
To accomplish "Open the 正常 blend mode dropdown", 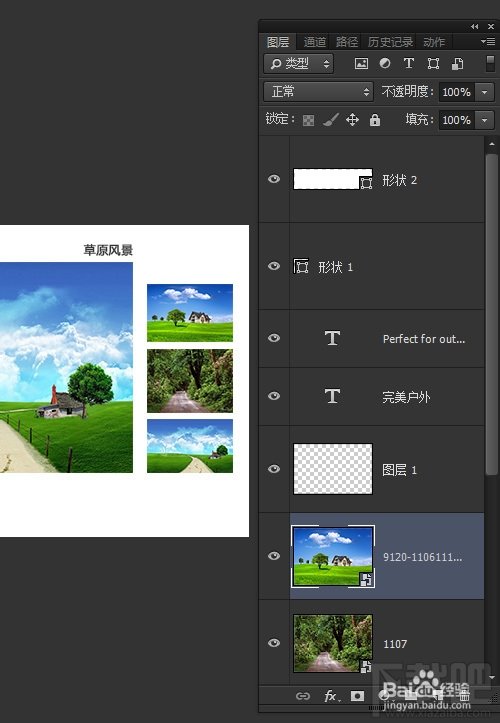I will pos(318,91).
